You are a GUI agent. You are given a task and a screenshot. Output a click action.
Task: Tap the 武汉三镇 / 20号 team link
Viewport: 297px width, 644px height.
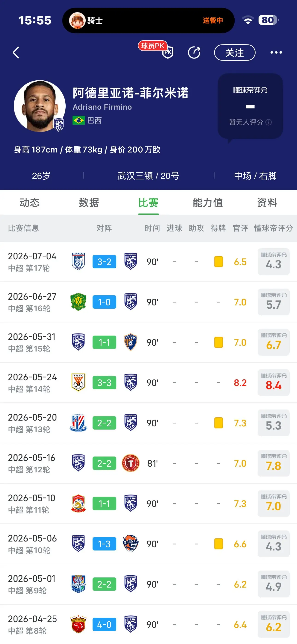[x=148, y=176]
